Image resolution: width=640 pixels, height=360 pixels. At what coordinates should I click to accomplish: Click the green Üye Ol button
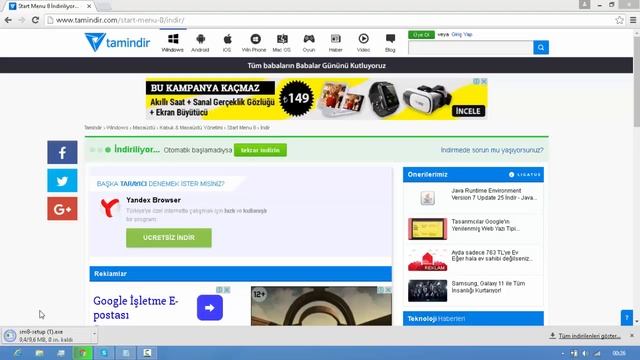(x=421, y=35)
